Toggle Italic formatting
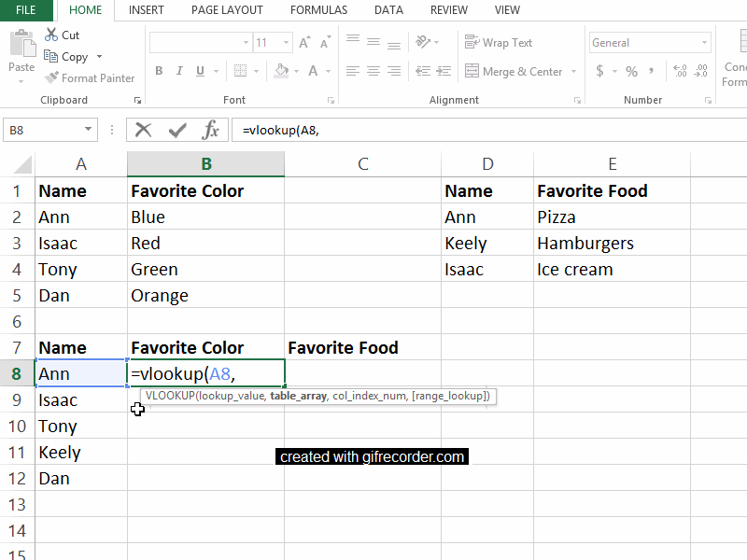This screenshot has width=747, height=560. coord(179,71)
